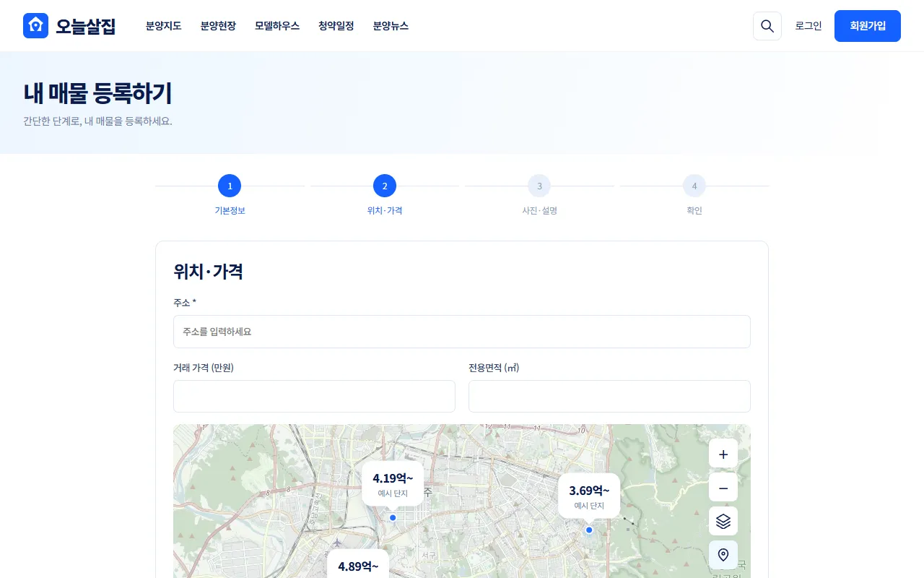Screen dimensions: 924x578
Task: Open 분양현장 menu item
Action: pos(218,26)
